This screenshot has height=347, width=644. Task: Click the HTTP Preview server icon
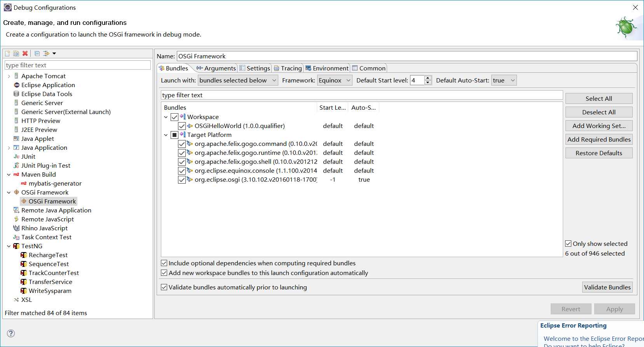tap(16, 121)
